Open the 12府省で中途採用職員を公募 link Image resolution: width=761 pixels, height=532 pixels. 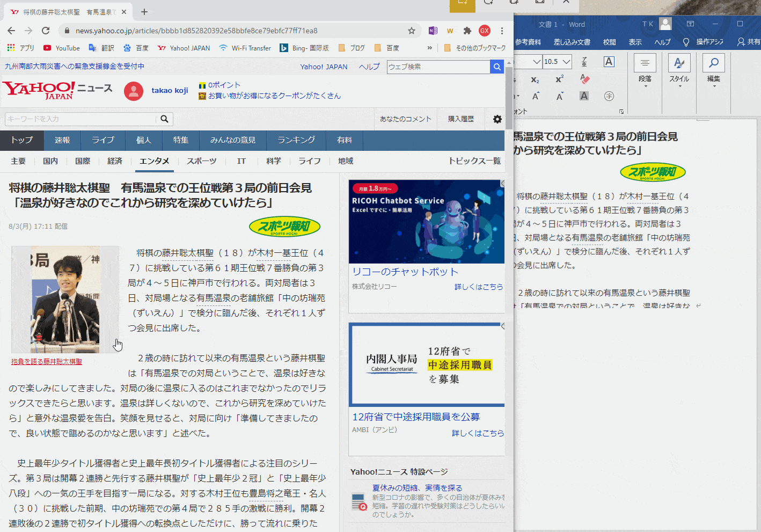point(416,417)
